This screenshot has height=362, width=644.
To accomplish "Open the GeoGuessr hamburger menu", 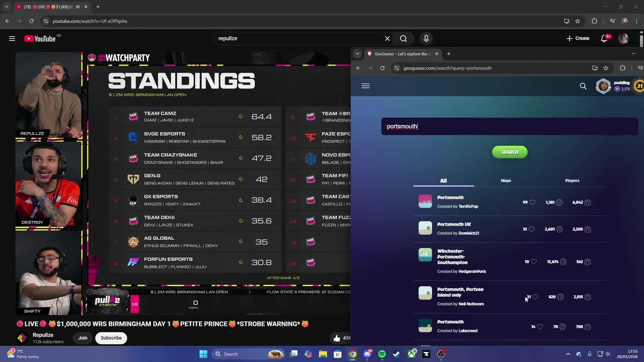I will click(366, 86).
